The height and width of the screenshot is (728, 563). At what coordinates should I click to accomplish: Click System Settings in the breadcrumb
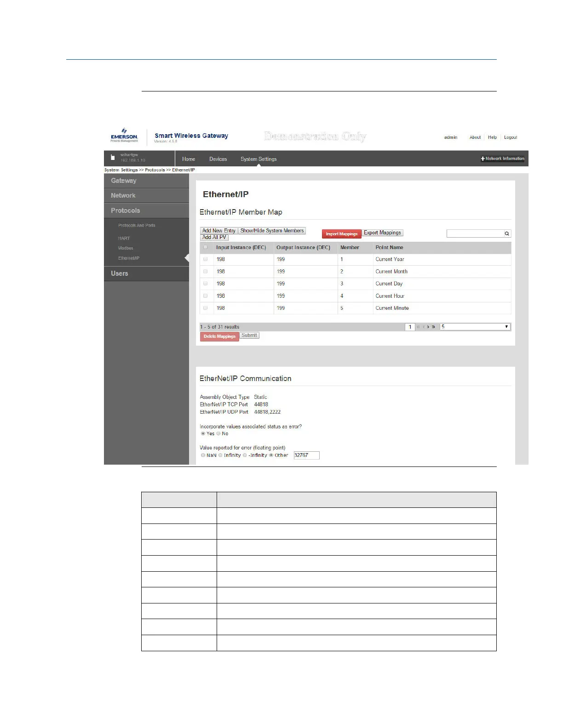(x=121, y=170)
